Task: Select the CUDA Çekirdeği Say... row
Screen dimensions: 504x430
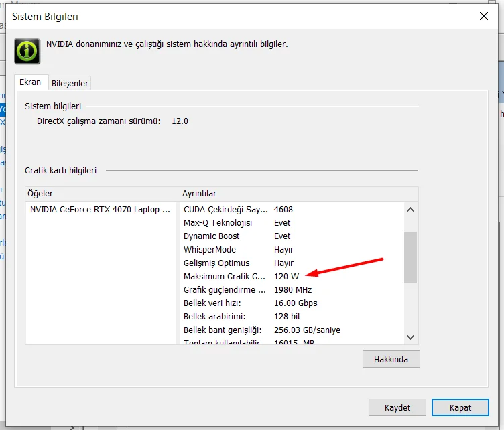Action: coord(292,210)
